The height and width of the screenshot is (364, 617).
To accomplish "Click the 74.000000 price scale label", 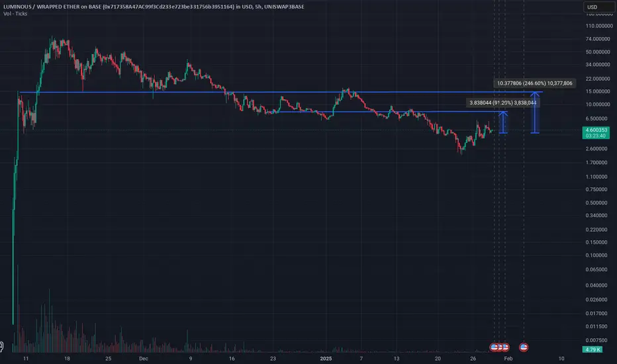I will 599,39.
